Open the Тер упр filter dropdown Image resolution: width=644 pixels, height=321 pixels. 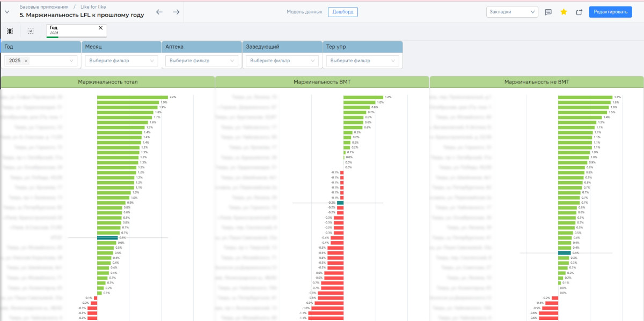[363, 61]
